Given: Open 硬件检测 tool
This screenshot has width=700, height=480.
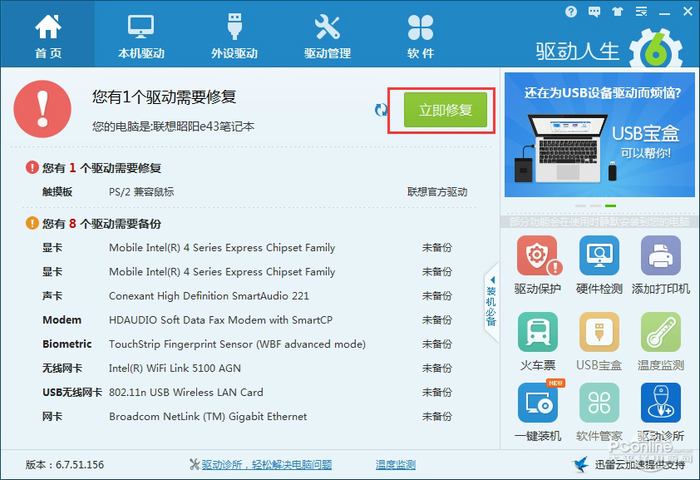Looking at the screenshot, I should [x=599, y=265].
